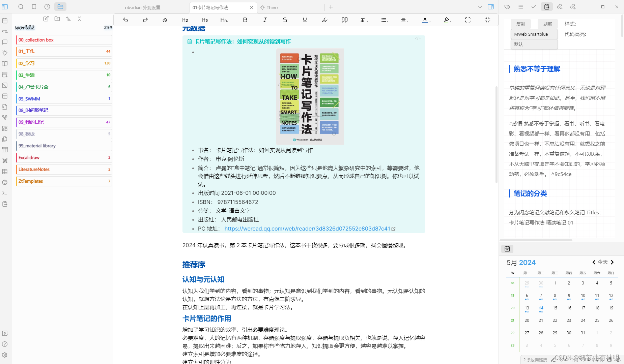Click the book cover thumbnail image
Screen dimensions: 624x364
(x=310, y=97)
